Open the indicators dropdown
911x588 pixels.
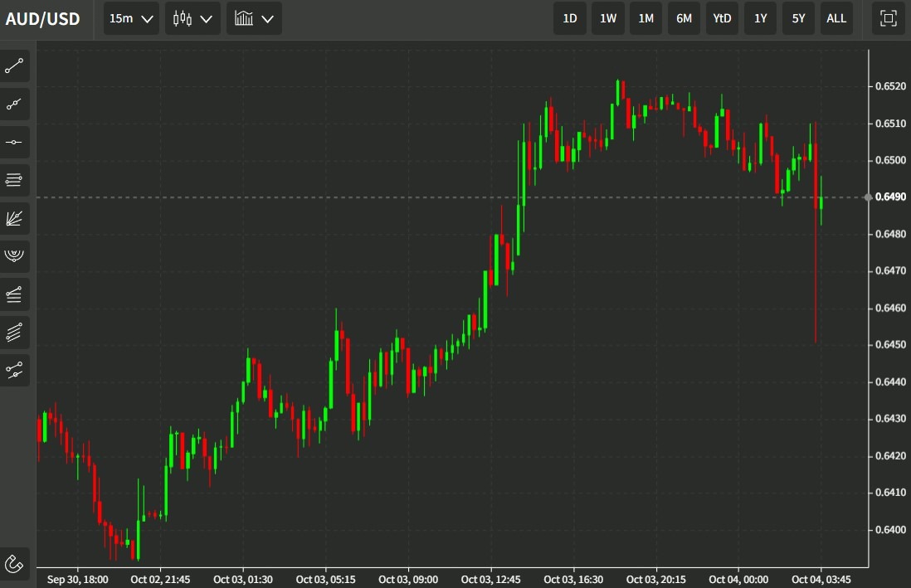point(254,18)
